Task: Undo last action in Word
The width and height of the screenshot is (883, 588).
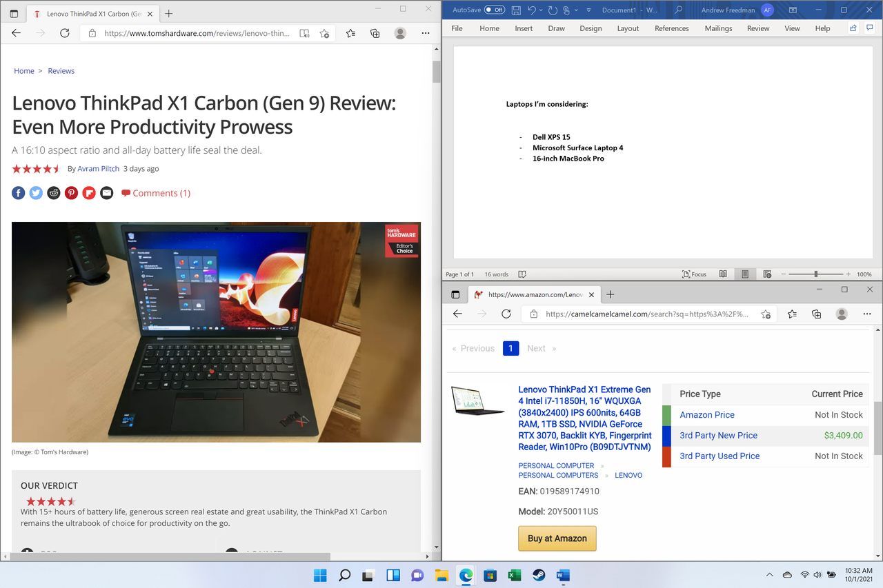Action: click(531, 10)
